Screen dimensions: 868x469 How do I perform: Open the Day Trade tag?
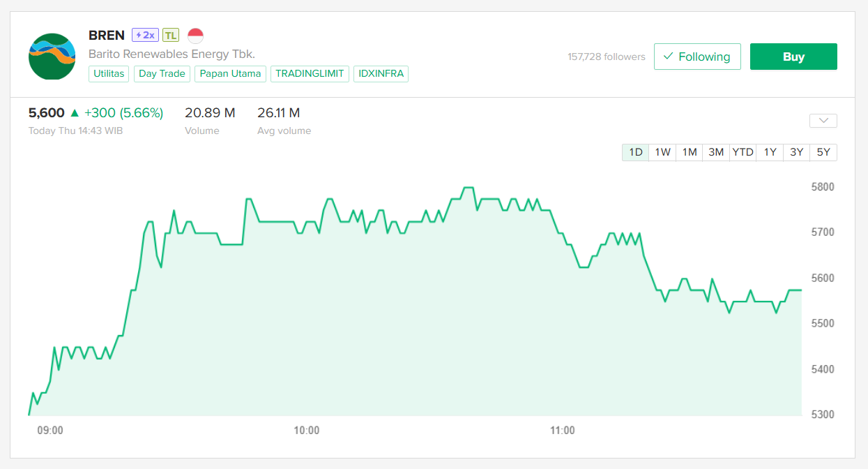(162, 73)
